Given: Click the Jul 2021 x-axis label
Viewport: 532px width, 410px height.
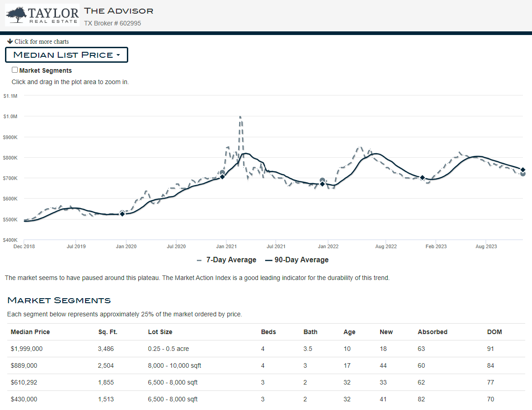Looking at the screenshot, I should pyautogui.click(x=276, y=246).
